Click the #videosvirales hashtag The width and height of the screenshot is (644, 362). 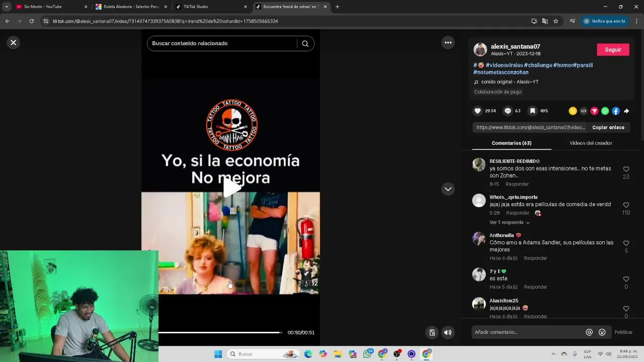click(504, 65)
